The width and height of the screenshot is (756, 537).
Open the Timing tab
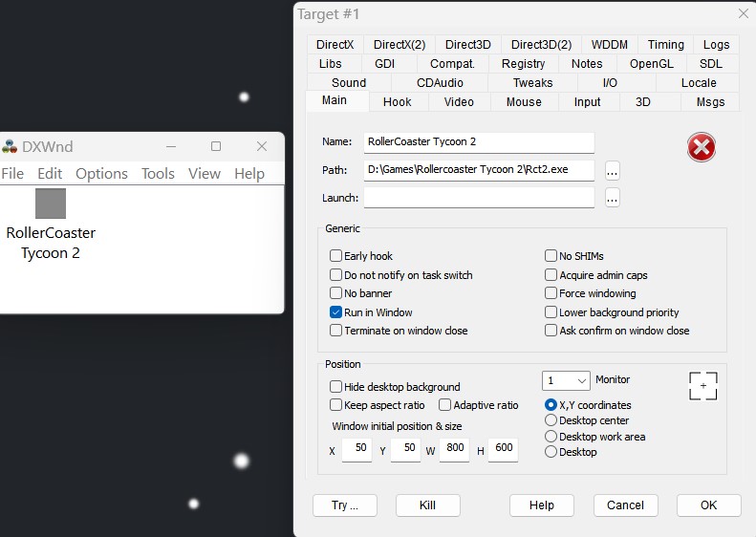[x=665, y=44]
